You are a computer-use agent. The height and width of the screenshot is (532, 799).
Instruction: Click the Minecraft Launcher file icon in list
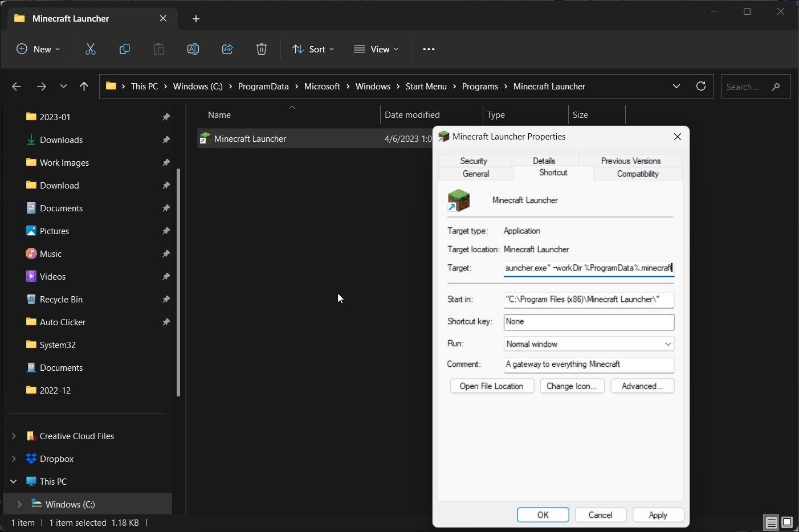[205, 138]
